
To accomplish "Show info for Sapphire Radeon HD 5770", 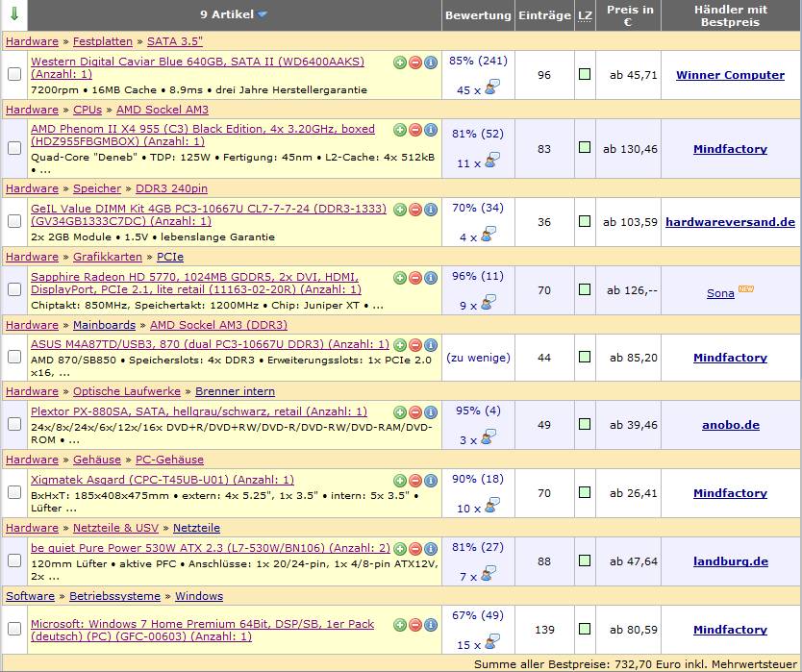I will tap(431, 278).
